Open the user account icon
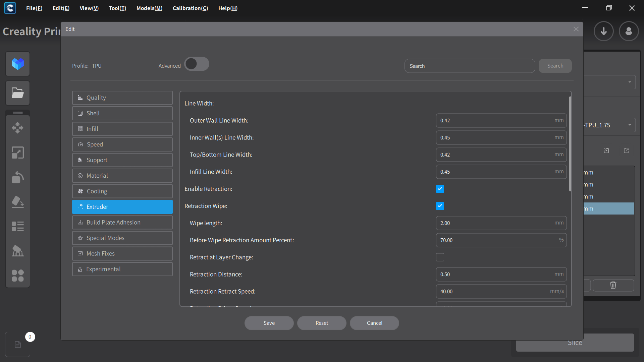The width and height of the screenshot is (644, 362). 629,32
